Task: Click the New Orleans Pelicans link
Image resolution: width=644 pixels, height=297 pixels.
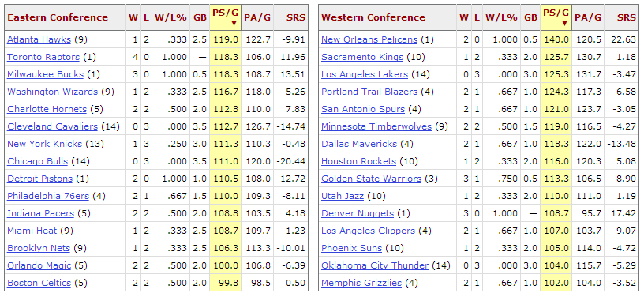Action: (369, 39)
